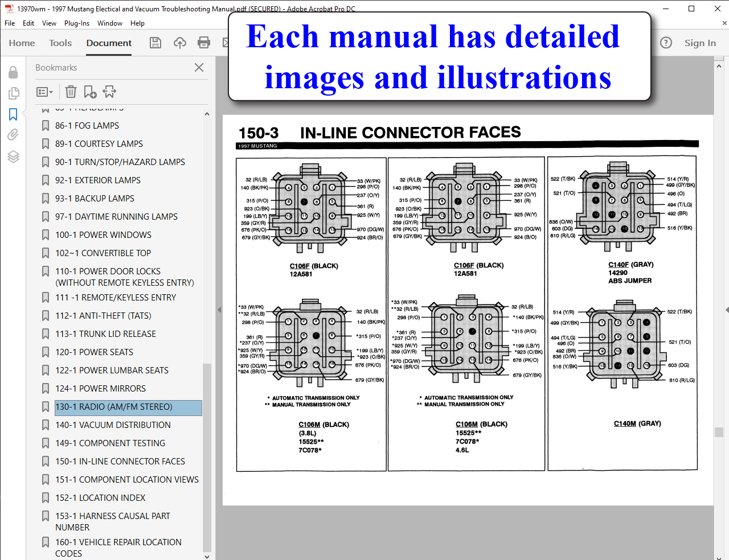
Task: Expand right tools pane arrow handle
Action: 727,310
